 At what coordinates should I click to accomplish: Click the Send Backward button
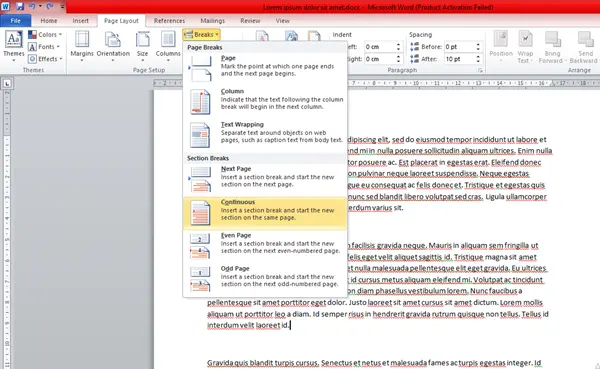click(x=584, y=46)
